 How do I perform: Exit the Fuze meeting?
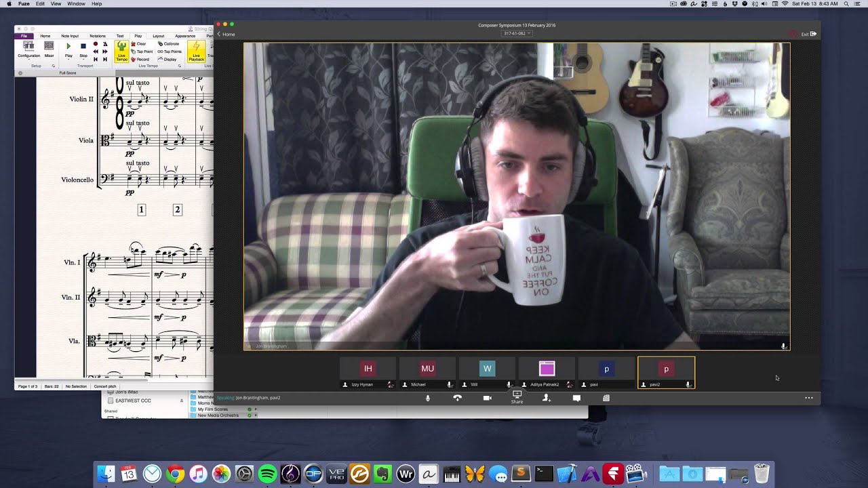(x=808, y=34)
